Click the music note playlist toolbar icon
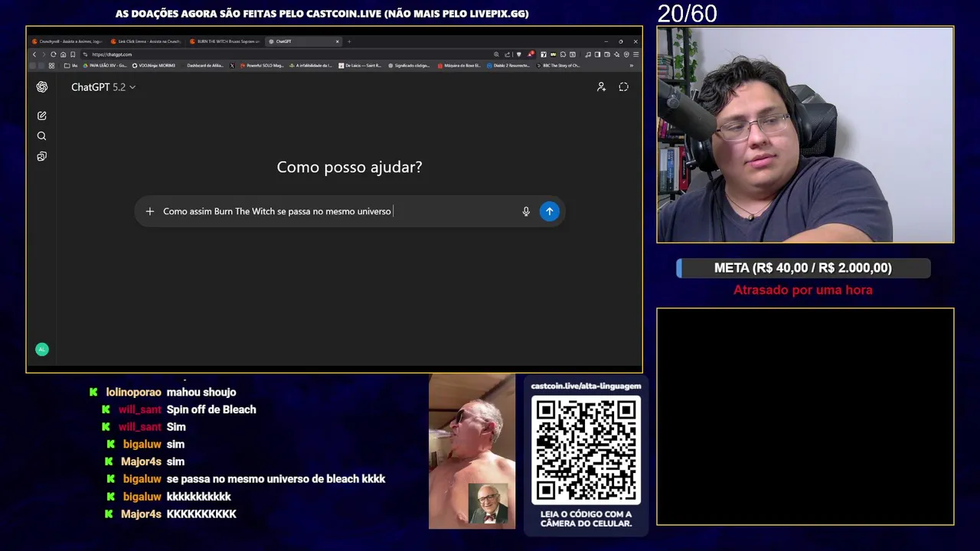Image resolution: width=980 pixels, height=551 pixels. [588, 54]
